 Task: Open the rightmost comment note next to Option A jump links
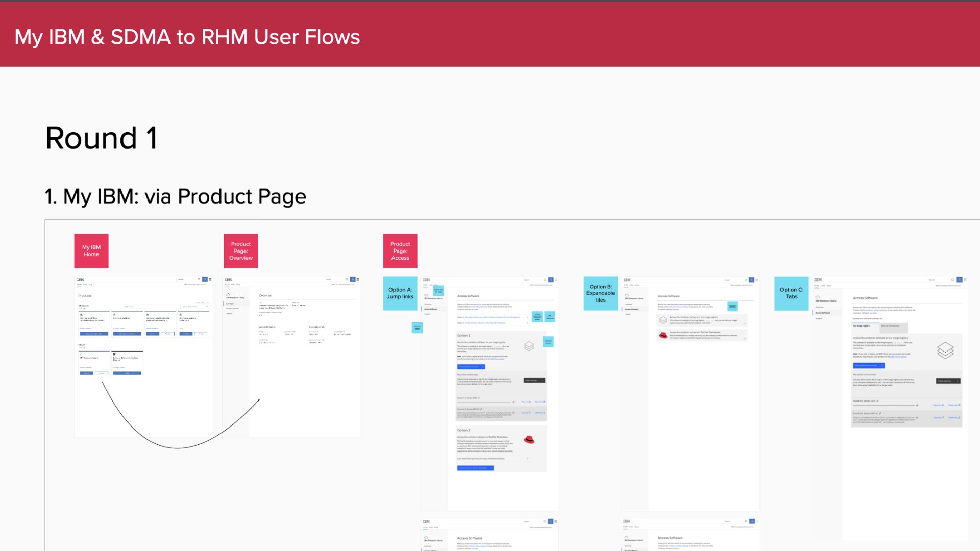550,317
